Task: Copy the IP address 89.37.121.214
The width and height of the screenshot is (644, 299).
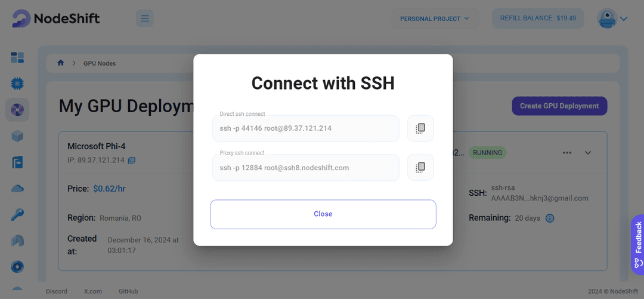Action: point(131,160)
